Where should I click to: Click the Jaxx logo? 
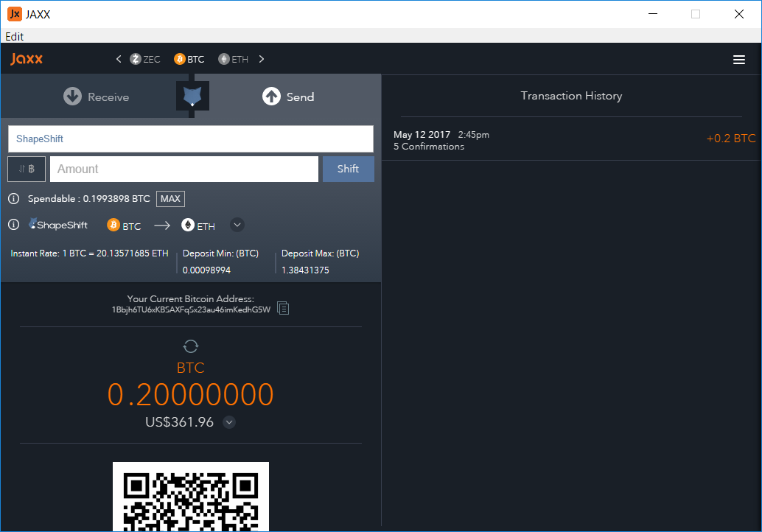point(27,59)
